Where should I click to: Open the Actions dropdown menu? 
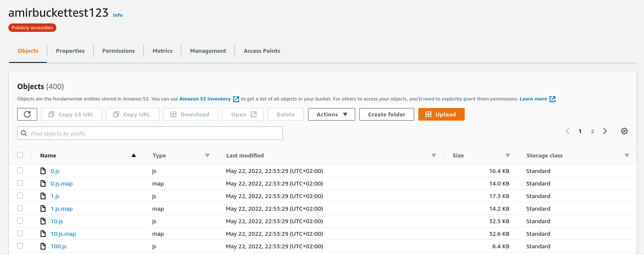[331, 114]
